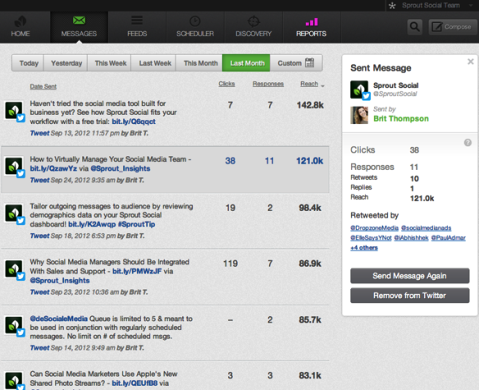
Task: Open the @Sprout_Insights mention in Virtually Manage tweet
Action: (120, 168)
